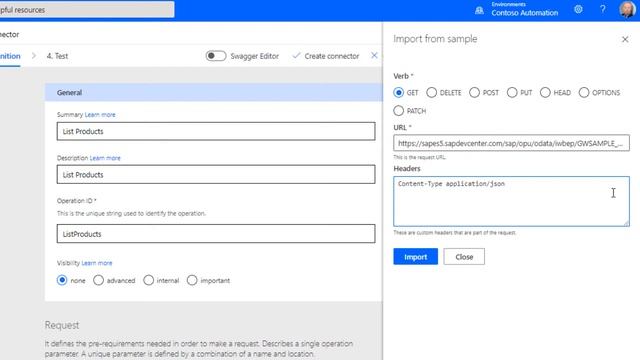
Task: Focus the Description input field
Action: tap(216, 175)
